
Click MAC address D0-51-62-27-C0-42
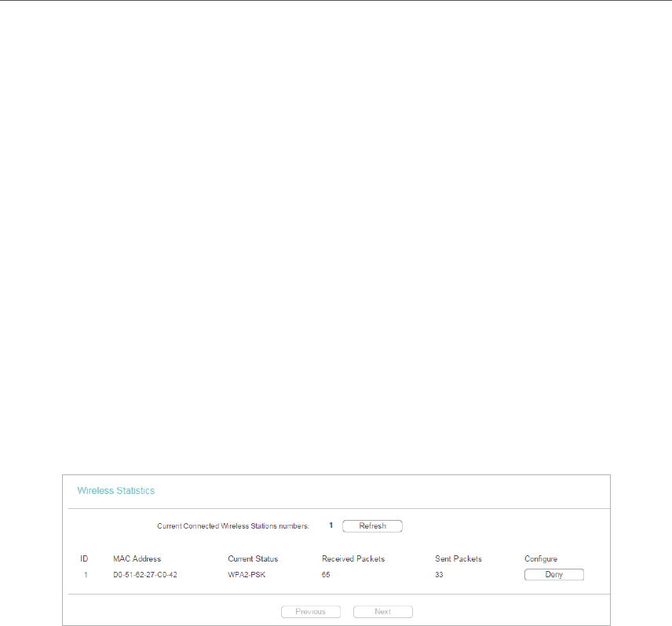click(145, 574)
